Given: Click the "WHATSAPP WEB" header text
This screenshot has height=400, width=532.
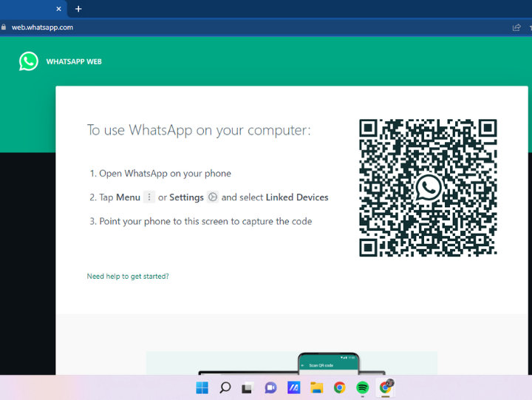Looking at the screenshot, I should click(x=74, y=61).
